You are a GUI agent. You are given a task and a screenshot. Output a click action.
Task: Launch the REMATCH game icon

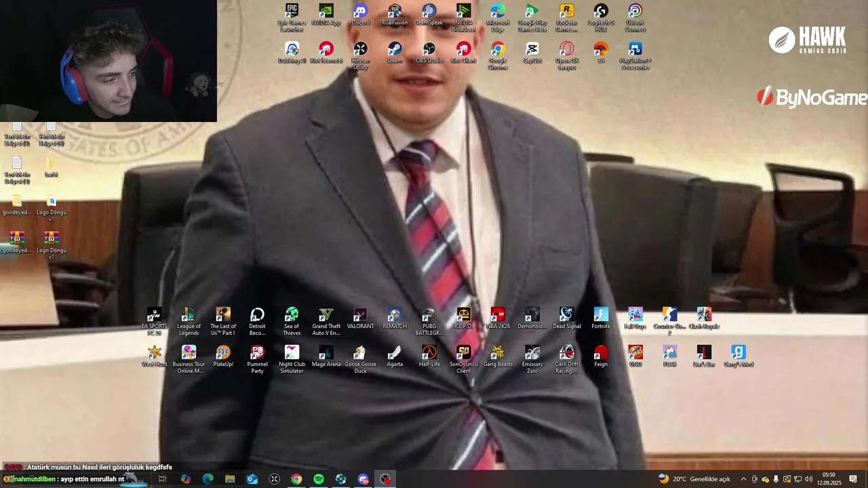[395, 319]
